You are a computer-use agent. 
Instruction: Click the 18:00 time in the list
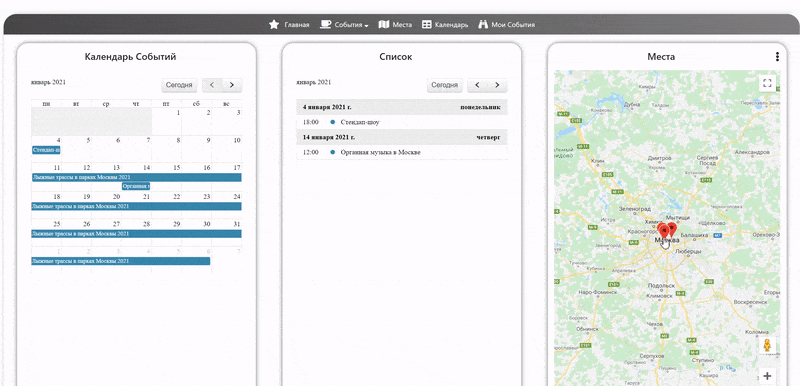click(310, 122)
